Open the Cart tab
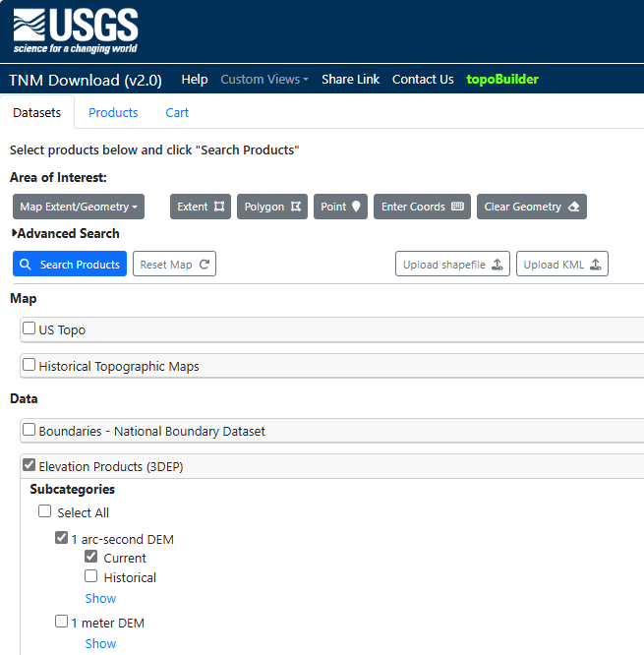644x655 pixels. [x=177, y=112]
